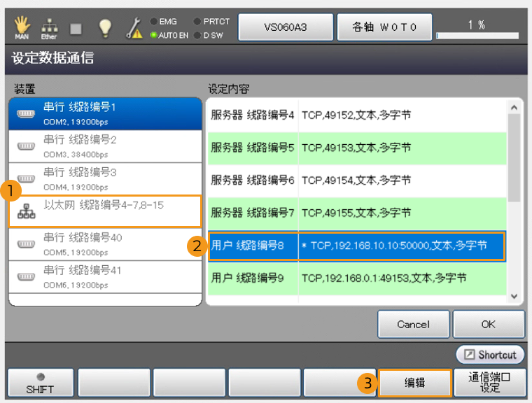532x403 pixels.
Task: Click the 编辑 edit button
Action: point(414,383)
